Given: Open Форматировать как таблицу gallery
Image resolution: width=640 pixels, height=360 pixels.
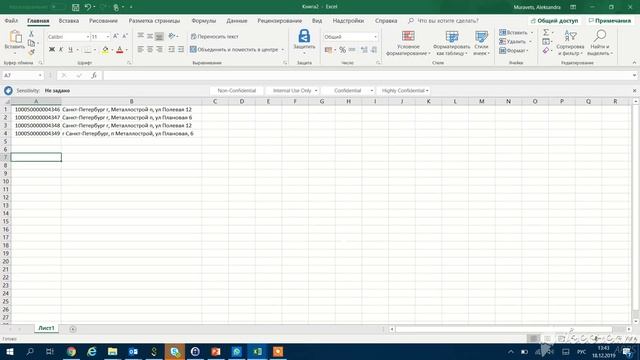Looking at the screenshot, I should click(451, 43).
